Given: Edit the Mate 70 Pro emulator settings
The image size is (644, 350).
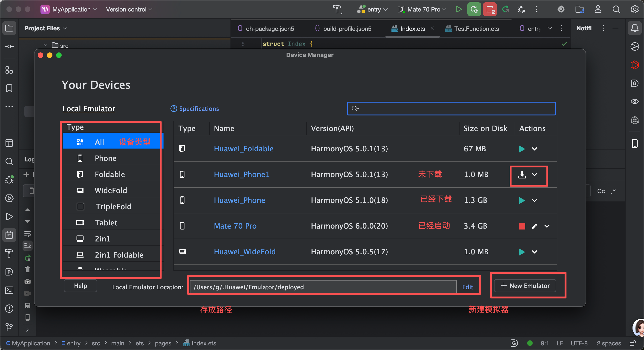Looking at the screenshot, I should [534, 226].
